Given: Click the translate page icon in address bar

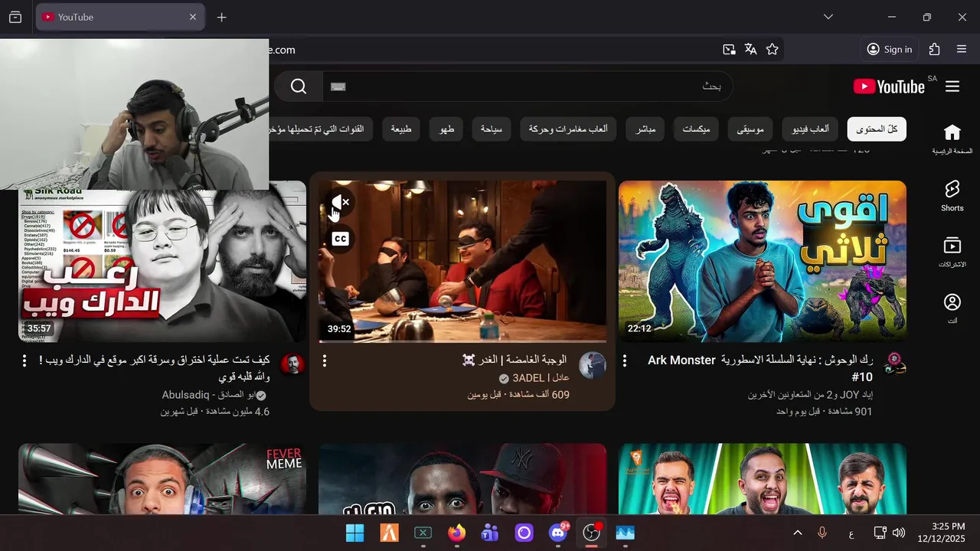Looking at the screenshot, I should [x=750, y=49].
